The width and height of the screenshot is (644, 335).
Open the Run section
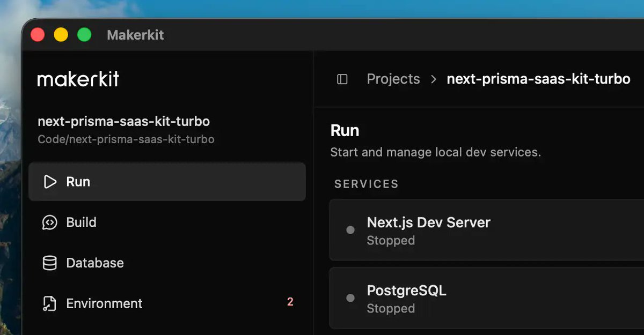pyautogui.click(x=167, y=182)
